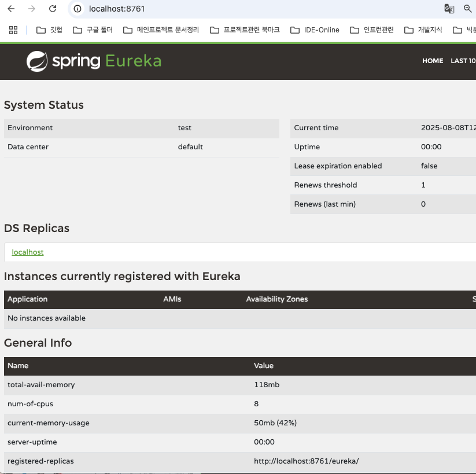This screenshot has width=476, height=474.
Task: Click the zoom magnifier icon in address bar
Action: pyautogui.click(x=468, y=9)
